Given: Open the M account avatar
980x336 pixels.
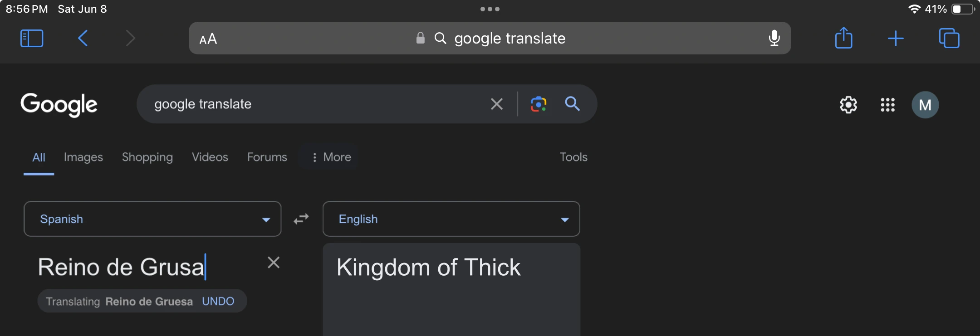Looking at the screenshot, I should pos(925,105).
